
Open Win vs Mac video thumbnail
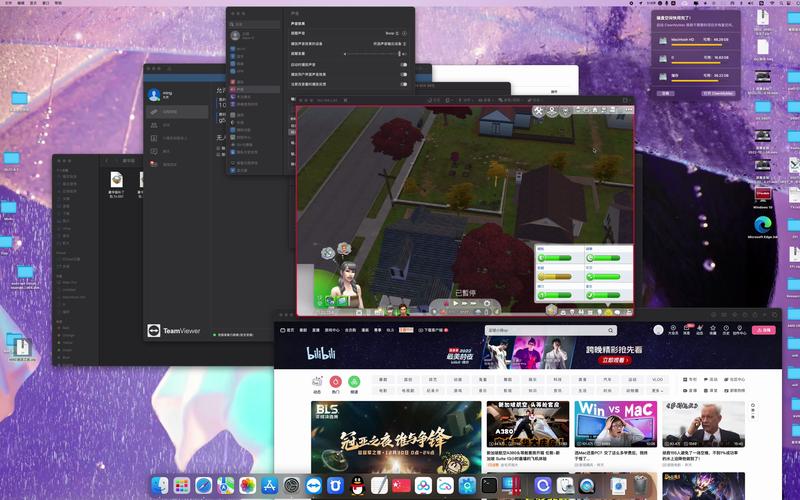616,424
